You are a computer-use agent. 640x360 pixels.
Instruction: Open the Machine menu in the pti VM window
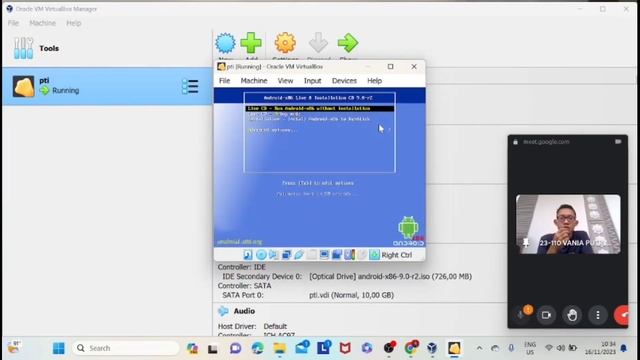[x=254, y=81]
